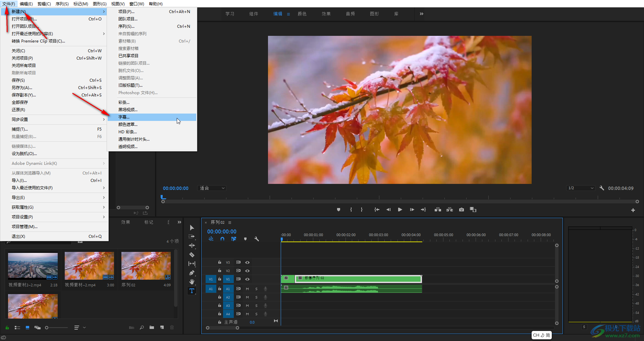Adjust project thumbnail size slider
This screenshot has width=644, height=341.
click(x=56, y=328)
